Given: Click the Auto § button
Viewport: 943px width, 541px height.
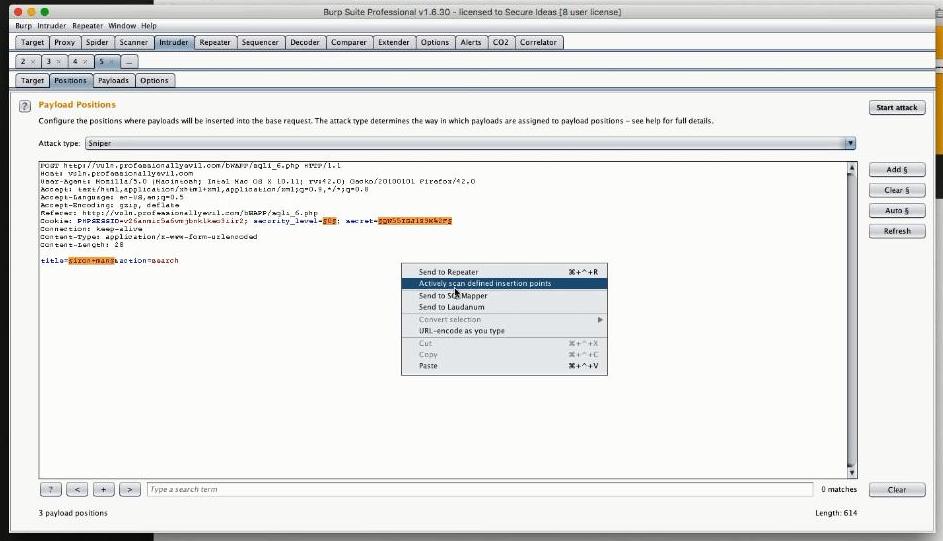Looking at the screenshot, I should [897, 210].
